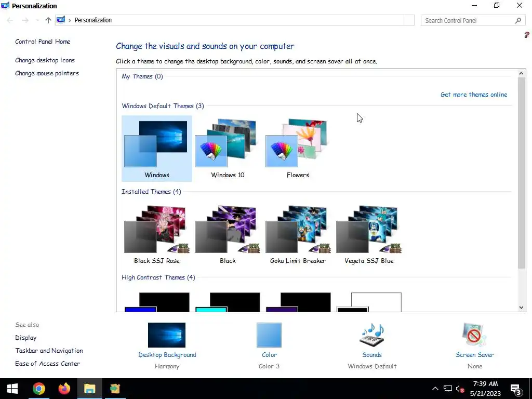Click Get more themes online link
The image size is (532, 399).
coord(474,95)
